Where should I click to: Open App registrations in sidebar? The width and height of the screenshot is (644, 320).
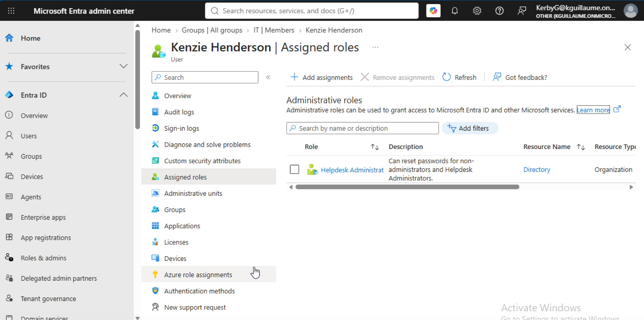click(x=46, y=238)
